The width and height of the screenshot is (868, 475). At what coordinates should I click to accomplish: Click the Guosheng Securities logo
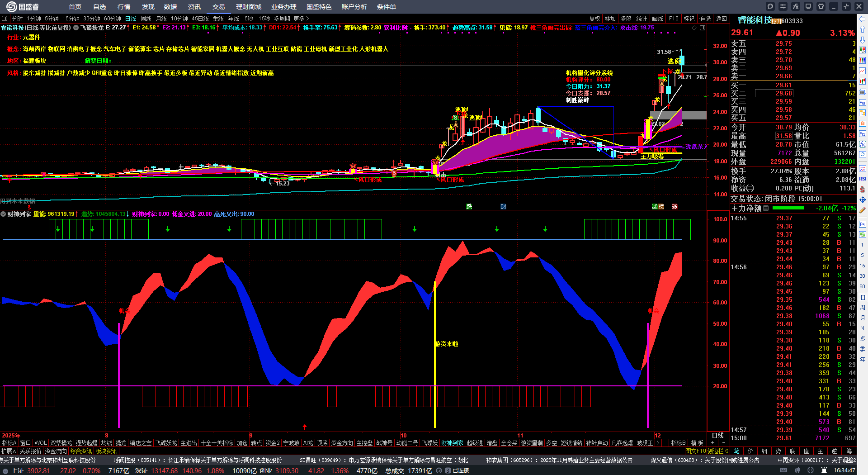(x=23, y=7)
